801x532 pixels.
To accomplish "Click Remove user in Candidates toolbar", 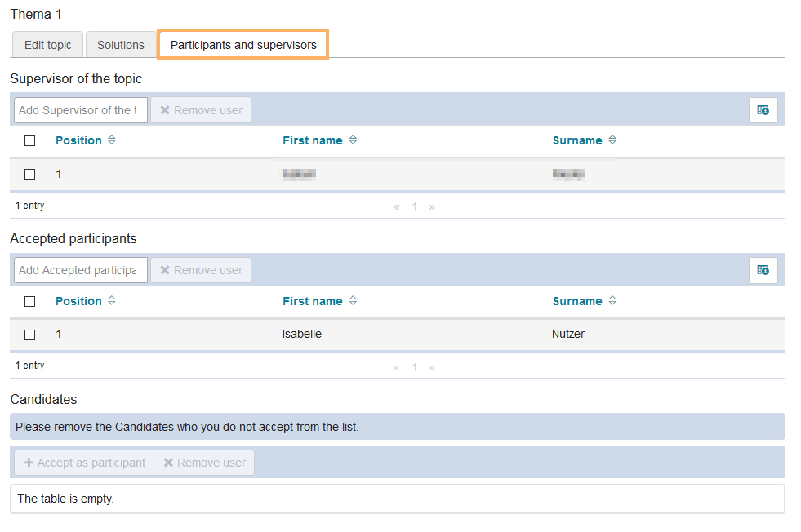I will (204, 463).
